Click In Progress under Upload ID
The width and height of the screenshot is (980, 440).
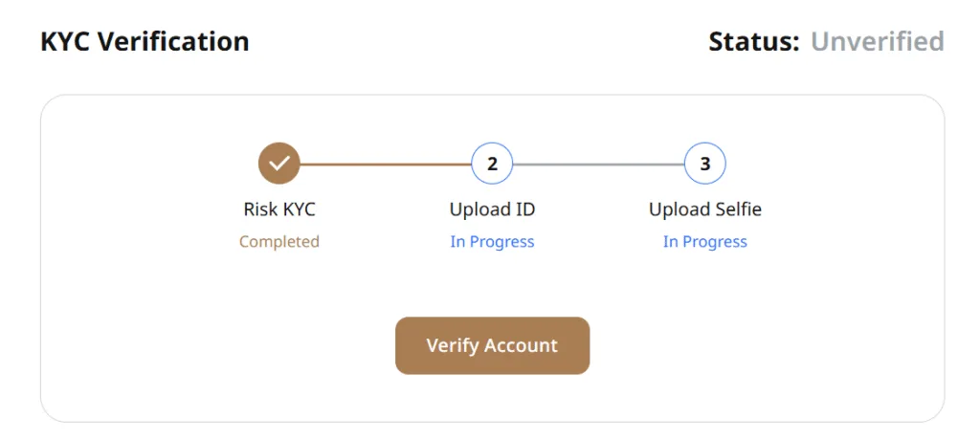[x=492, y=242]
